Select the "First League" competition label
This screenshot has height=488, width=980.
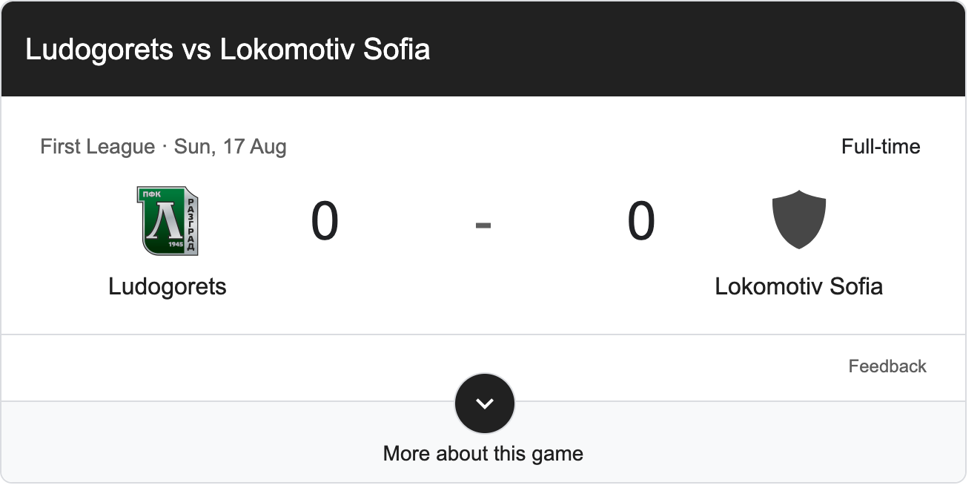(97, 147)
